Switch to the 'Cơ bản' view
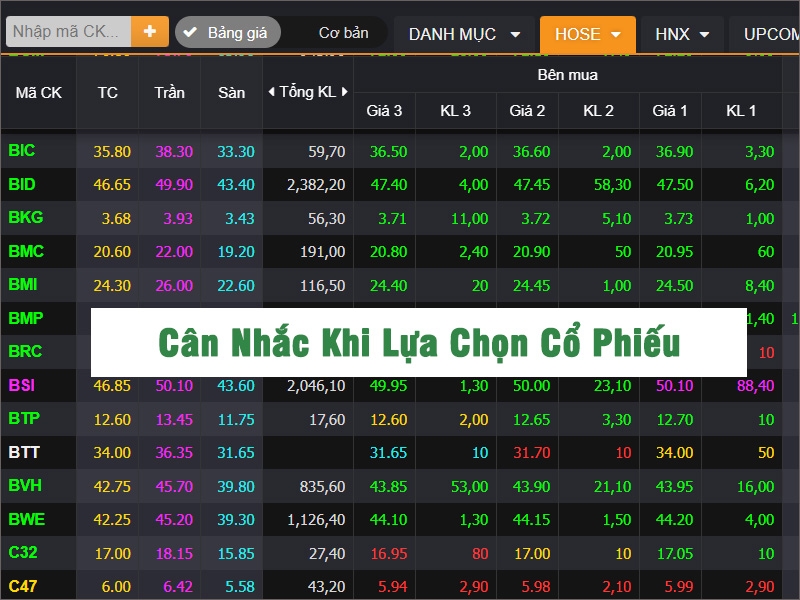Viewport: 800px width, 600px height. click(343, 33)
